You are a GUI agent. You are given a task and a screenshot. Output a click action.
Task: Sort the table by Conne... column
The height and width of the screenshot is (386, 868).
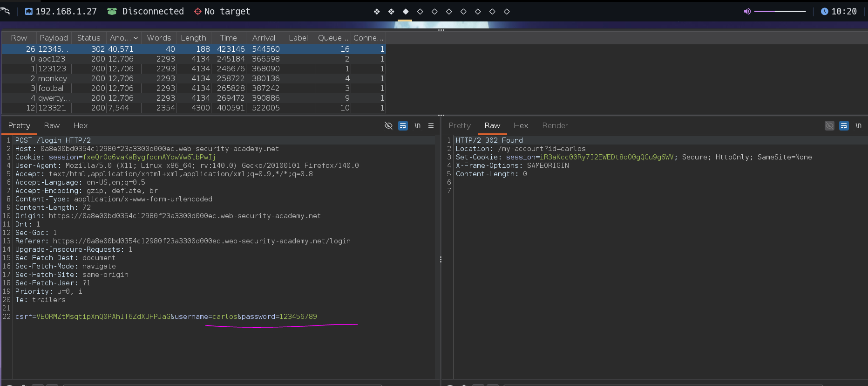click(x=368, y=38)
